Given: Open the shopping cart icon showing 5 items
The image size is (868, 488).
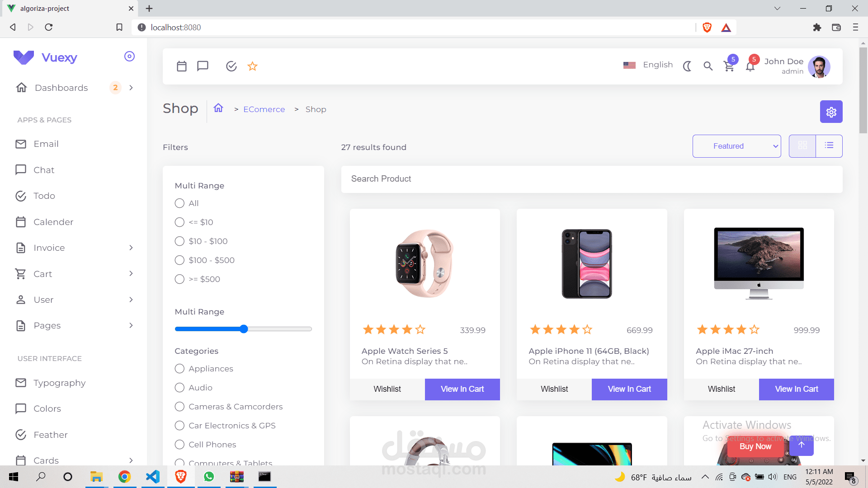Looking at the screenshot, I should [x=729, y=66].
